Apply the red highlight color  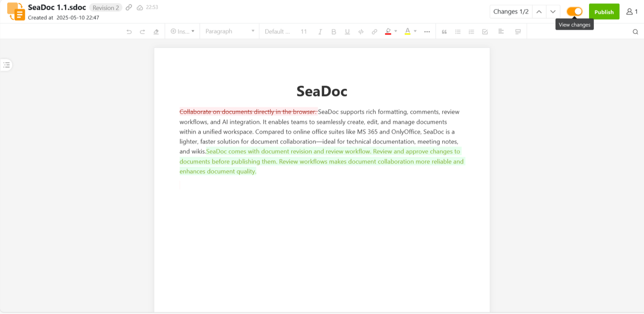tap(388, 31)
